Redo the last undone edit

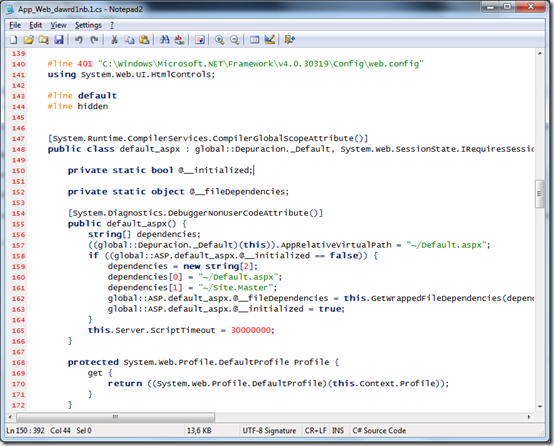[x=94, y=40]
